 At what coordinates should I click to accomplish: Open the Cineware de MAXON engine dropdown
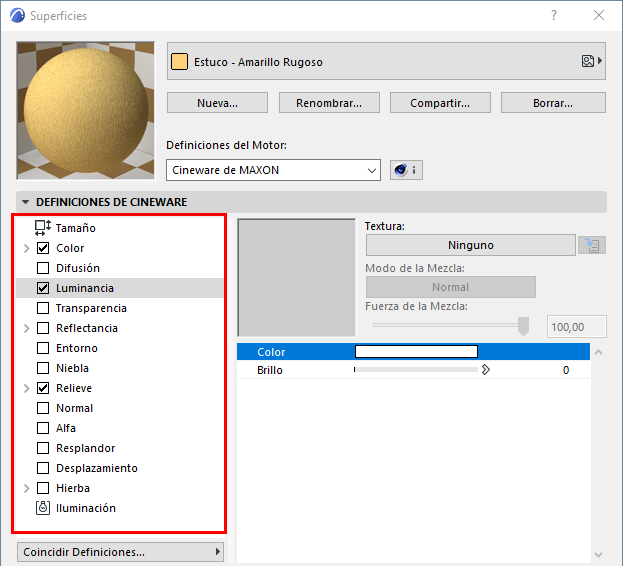click(x=273, y=170)
